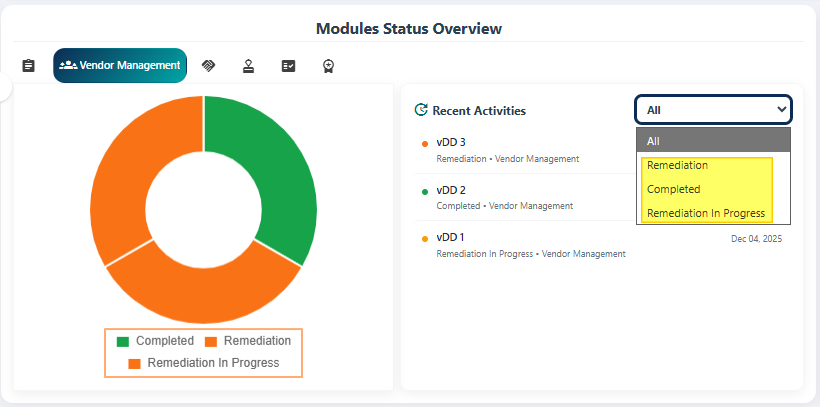Click the award ribbon module icon
This screenshot has width=820, height=407.
(328, 66)
